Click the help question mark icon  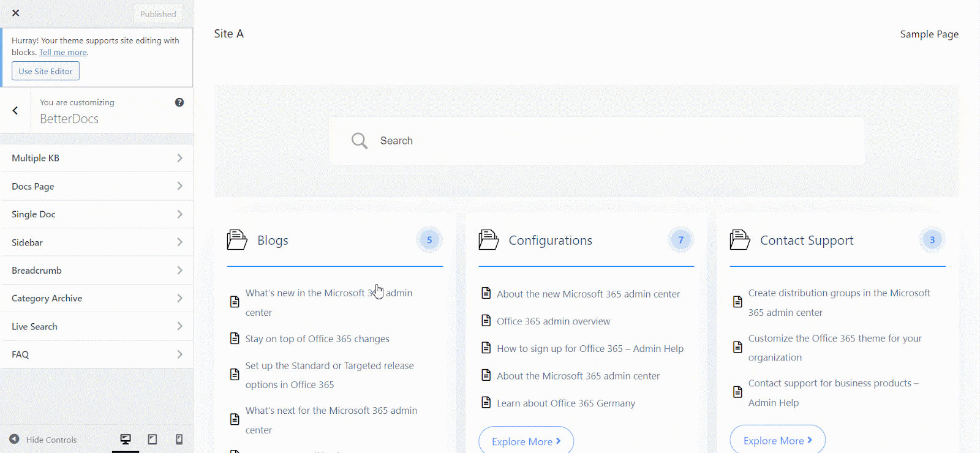[x=179, y=102]
